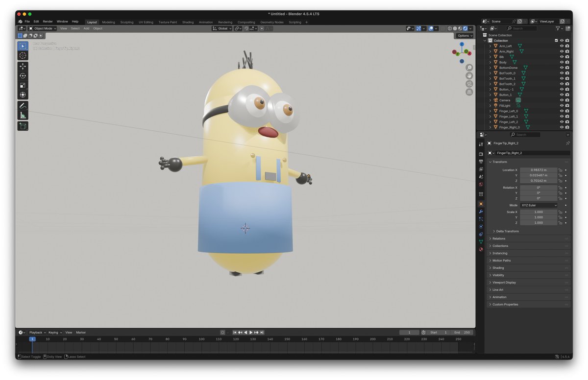Hide Body object using its eye icon

pyautogui.click(x=562, y=62)
